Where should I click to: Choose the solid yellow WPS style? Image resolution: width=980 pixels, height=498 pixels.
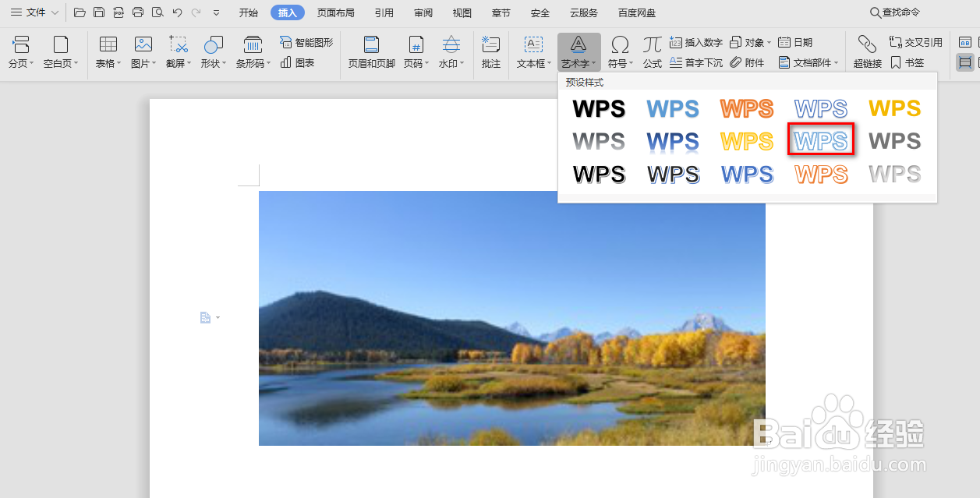coord(895,108)
